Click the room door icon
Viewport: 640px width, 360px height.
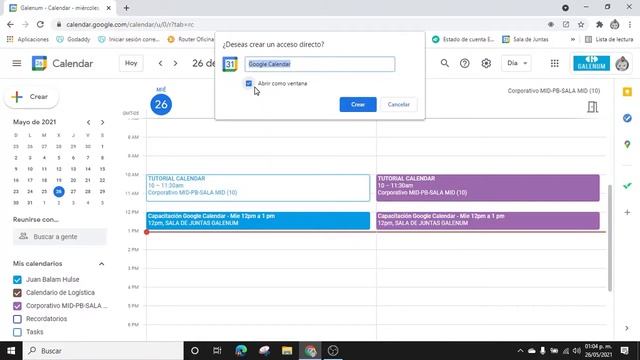point(593,107)
